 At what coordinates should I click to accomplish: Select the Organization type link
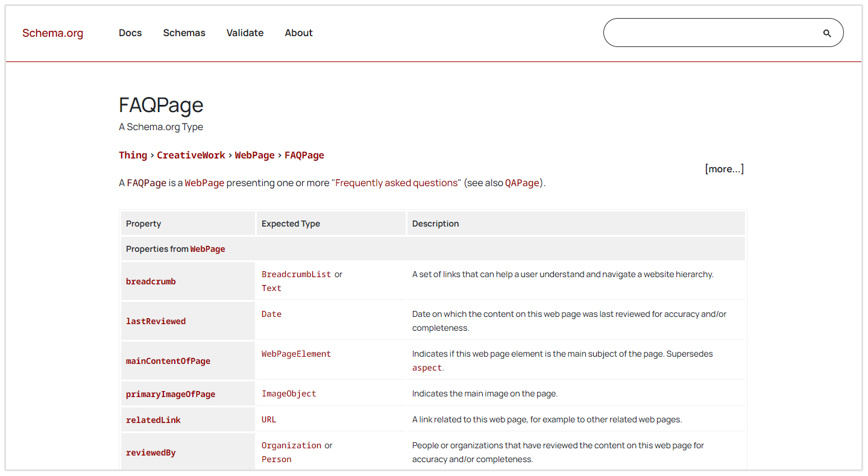[x=291, y=445]
